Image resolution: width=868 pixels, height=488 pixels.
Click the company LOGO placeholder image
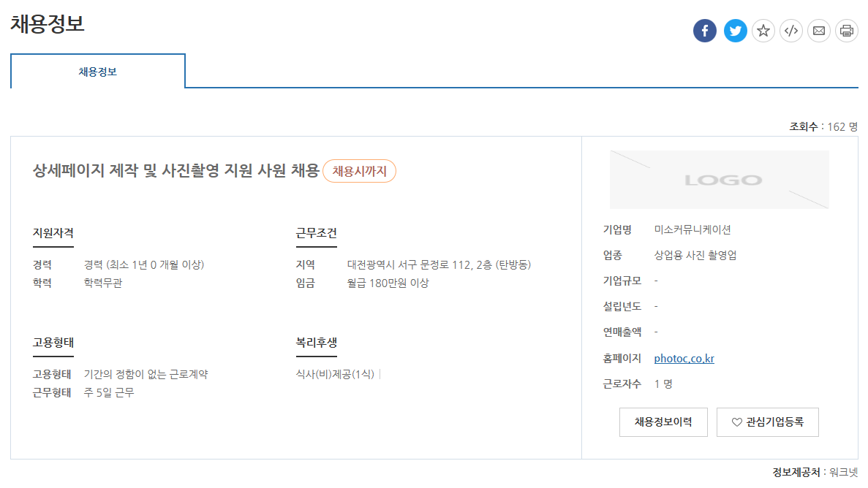coord(720,180)
